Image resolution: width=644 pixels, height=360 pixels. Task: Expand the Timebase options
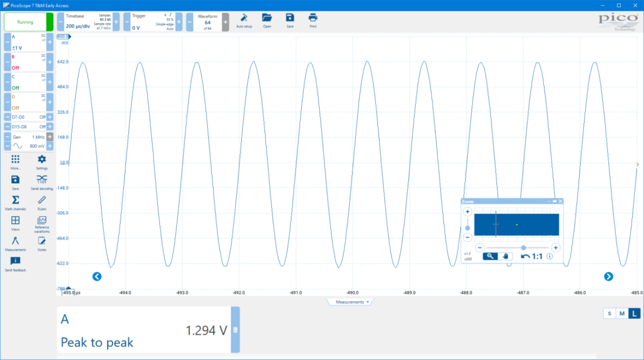coord(116,21)
